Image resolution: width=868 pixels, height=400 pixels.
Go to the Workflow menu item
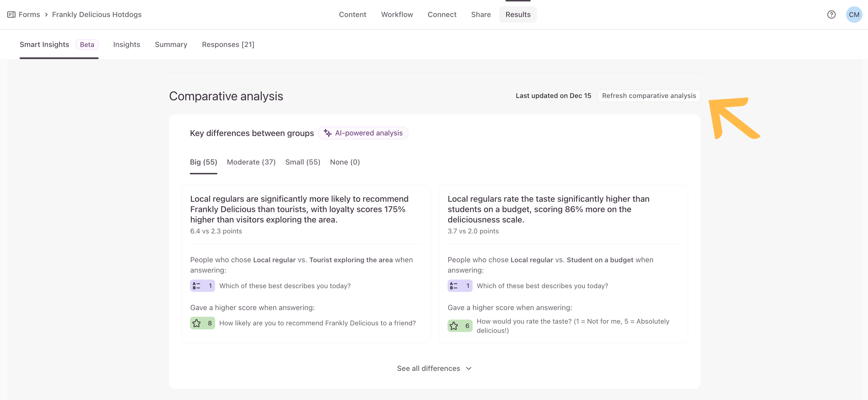click(397, 14)
